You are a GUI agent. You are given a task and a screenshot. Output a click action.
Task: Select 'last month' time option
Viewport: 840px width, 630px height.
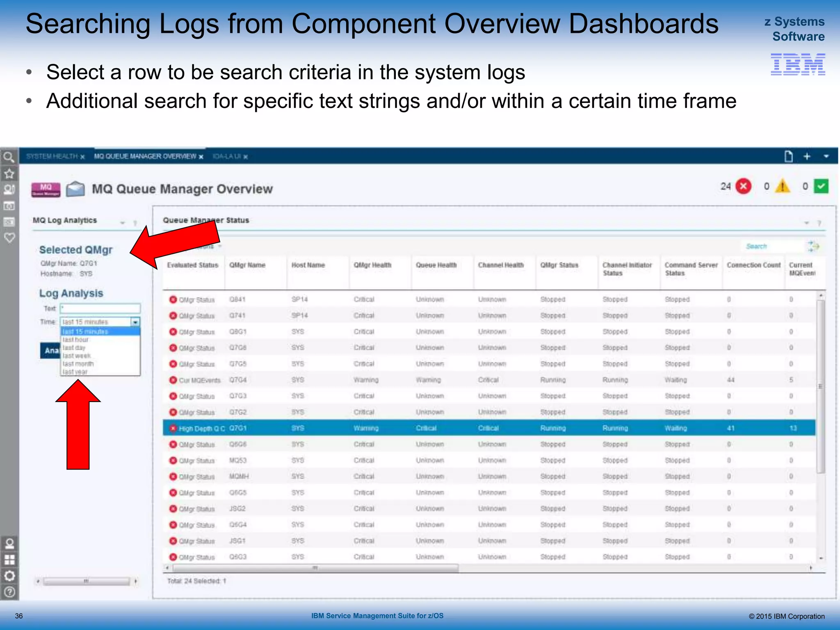100,364
